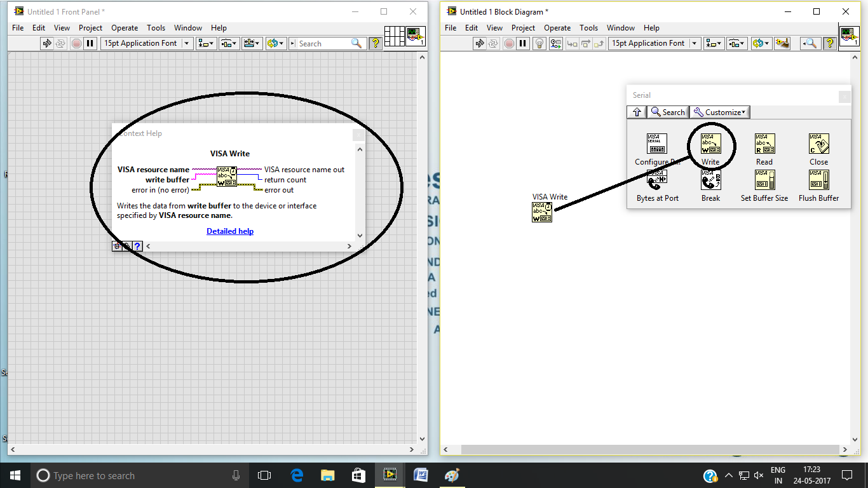Toggle the Context Help lock icon
The width and height of the screenshot is (868, 488).
pyautogui.click(x=127, y=246)
